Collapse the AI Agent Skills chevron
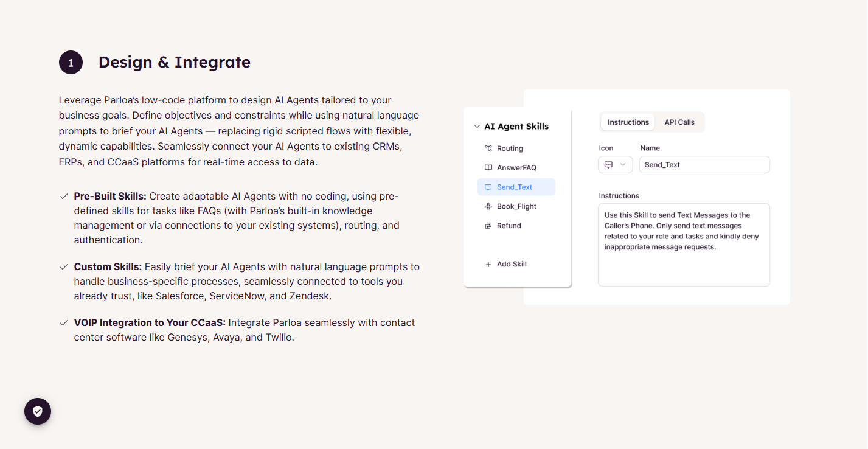Viewport: 868px width, 449px height. pos(477,127)
